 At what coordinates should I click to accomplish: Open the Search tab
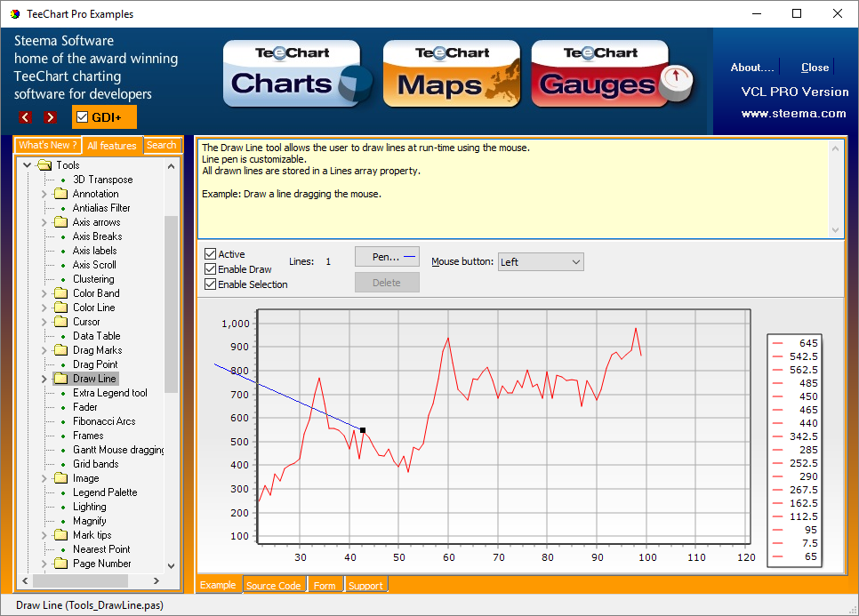[162, 145]
